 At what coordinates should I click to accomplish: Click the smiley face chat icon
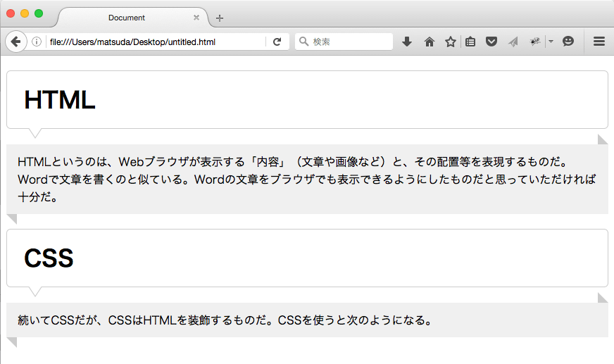tap(568, 42)
